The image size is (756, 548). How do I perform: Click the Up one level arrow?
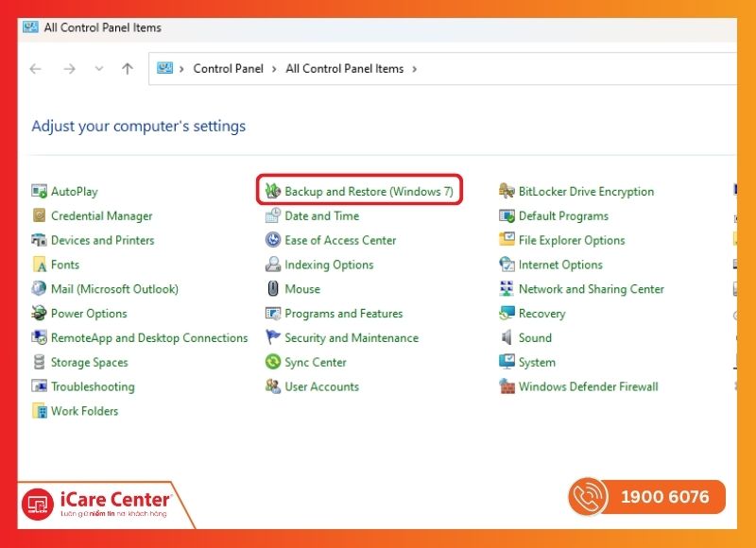point(128,69)
